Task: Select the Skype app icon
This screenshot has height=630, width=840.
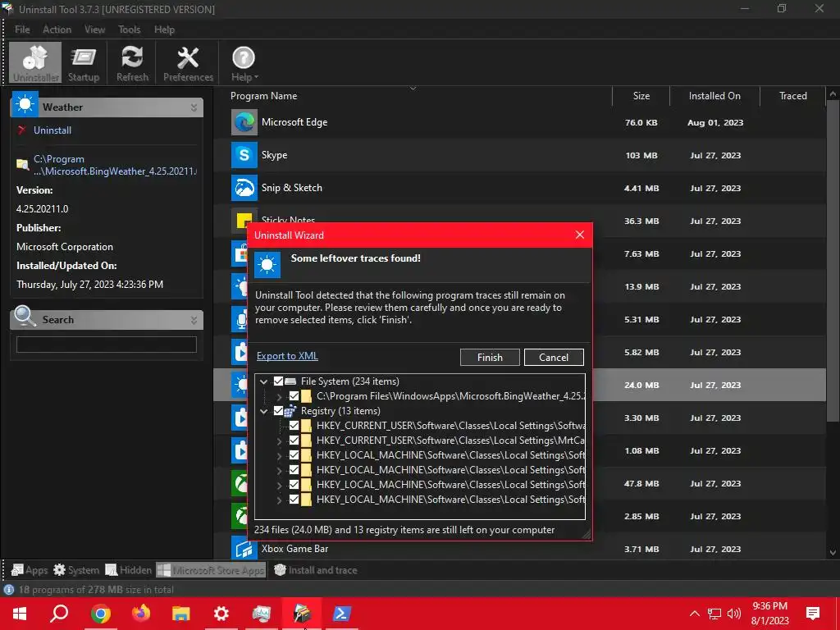Action: click(x=244, y=155)
